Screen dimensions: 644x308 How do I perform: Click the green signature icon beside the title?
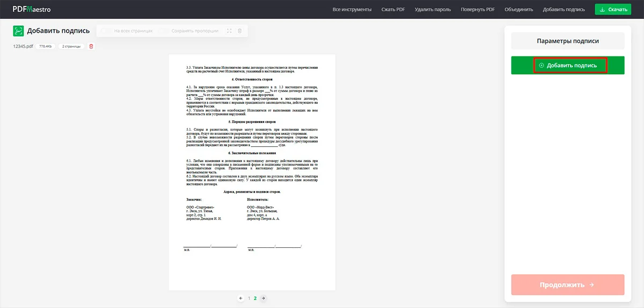tap(18, 31)
